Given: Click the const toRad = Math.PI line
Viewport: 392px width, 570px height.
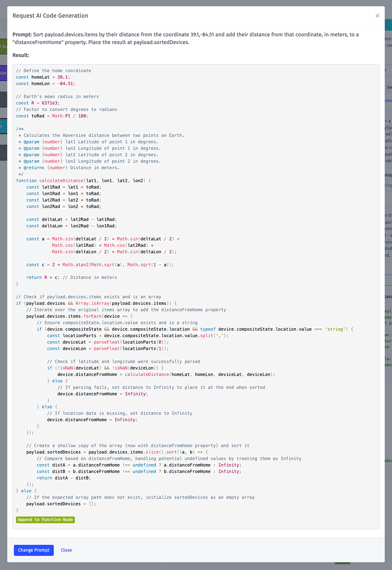Looking at the screenshot, I should pos(52,116).
